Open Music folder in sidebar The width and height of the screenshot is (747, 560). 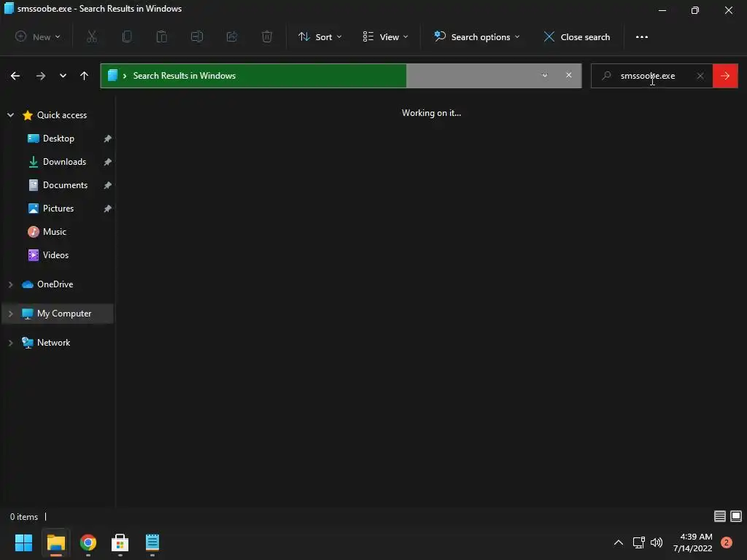[54, 231]
